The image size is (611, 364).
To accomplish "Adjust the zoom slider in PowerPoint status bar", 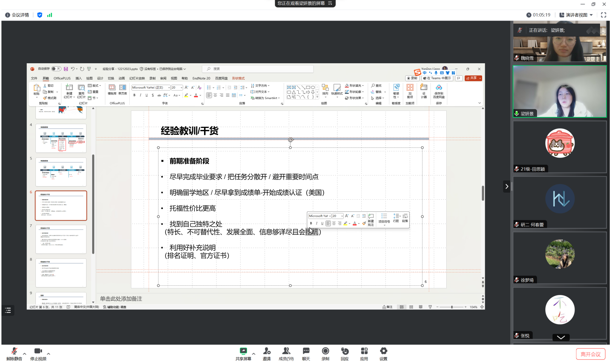I will pyautogui.click(x=452, y=307).
